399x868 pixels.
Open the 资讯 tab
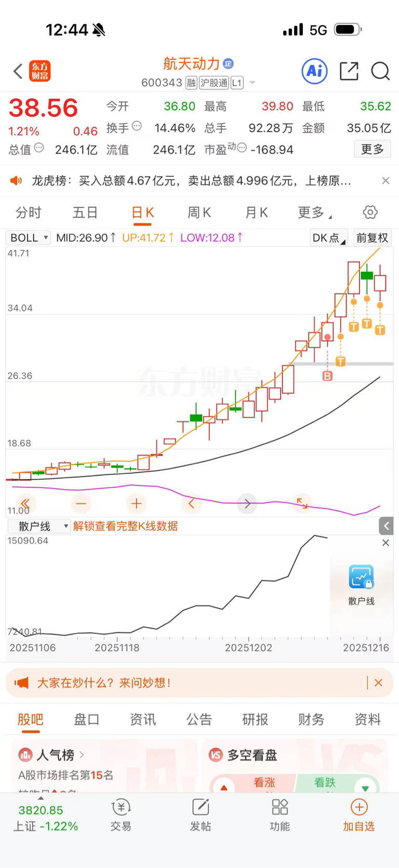143,719
